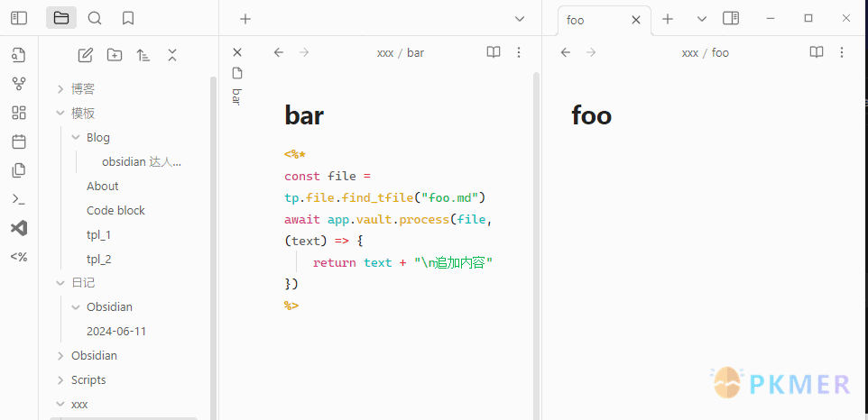Image resolution: width=868 pixels, height=420 pixels.
Task: Toggle the right sidebar
Action: pos(731,19)
